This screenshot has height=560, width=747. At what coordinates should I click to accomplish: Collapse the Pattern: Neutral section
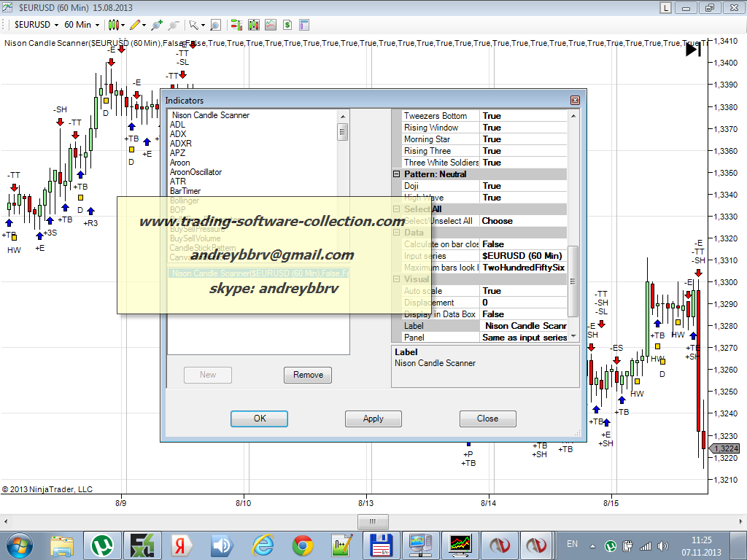pyautogui.click(x=397, y=174)
